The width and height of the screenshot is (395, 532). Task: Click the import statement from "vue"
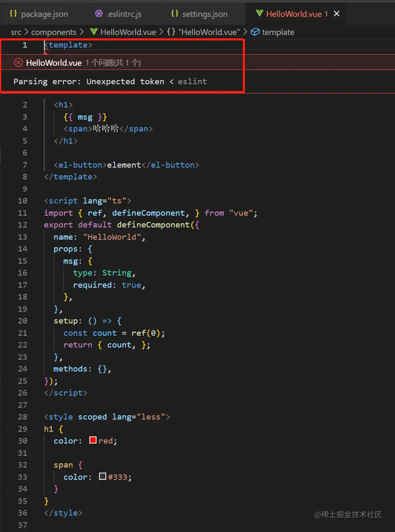coord(150,213)
